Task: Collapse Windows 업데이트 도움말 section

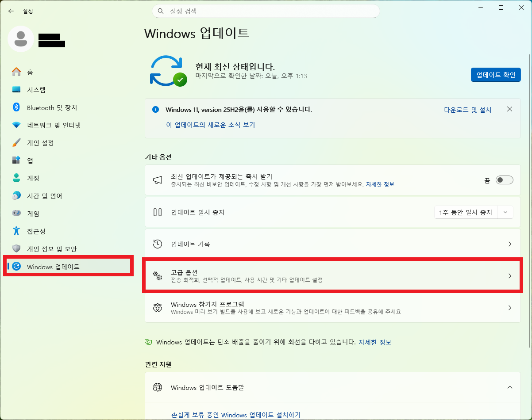Action: tap(510, 387)
